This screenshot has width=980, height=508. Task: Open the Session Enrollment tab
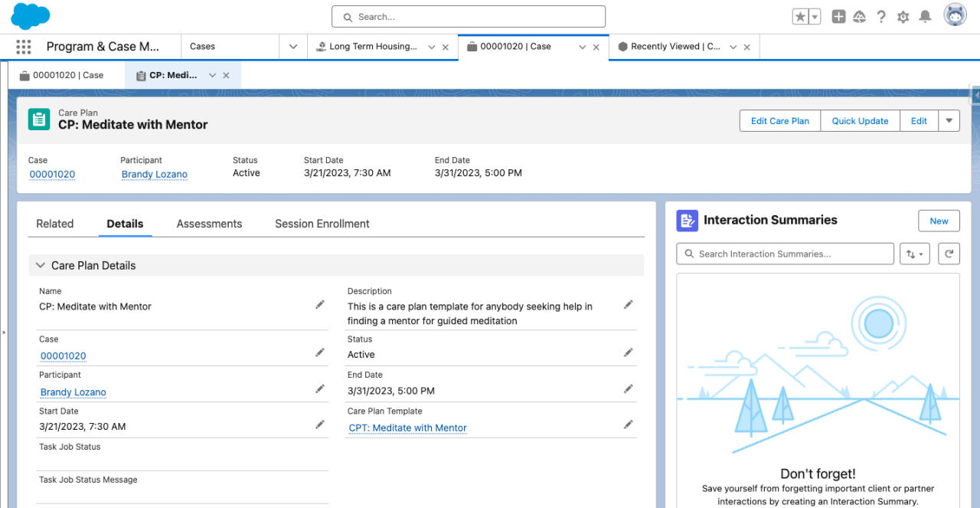click(322, 224)
